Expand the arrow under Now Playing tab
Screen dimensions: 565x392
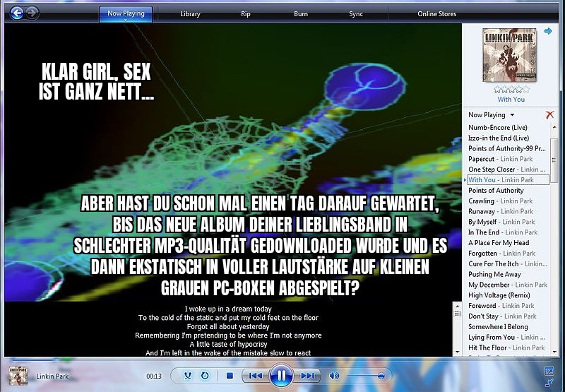pyautogui.click(x=125, y=20)
